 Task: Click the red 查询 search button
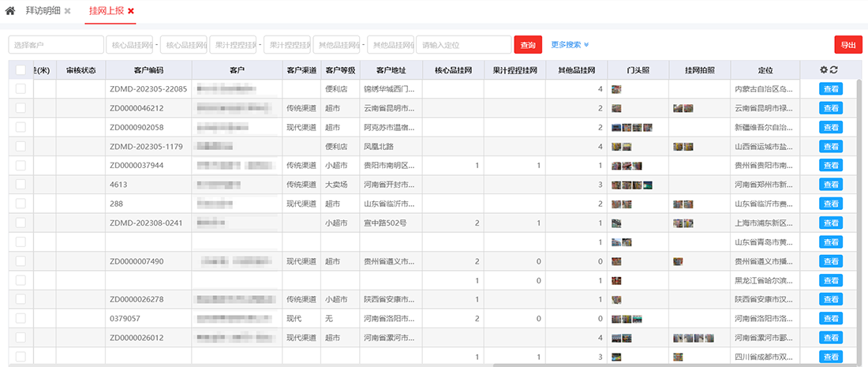point(528,45)
